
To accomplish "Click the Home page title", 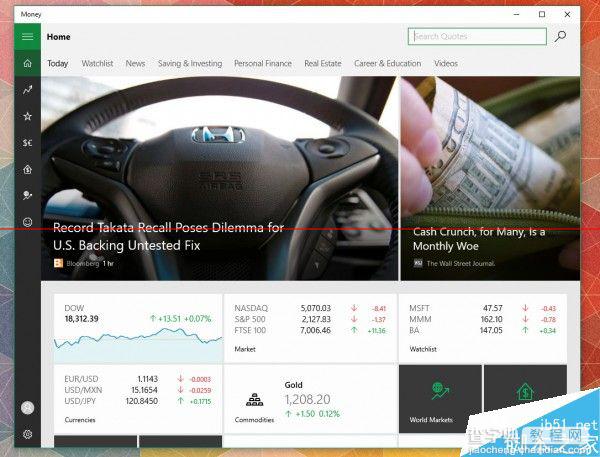I will [x=59, y=37].
